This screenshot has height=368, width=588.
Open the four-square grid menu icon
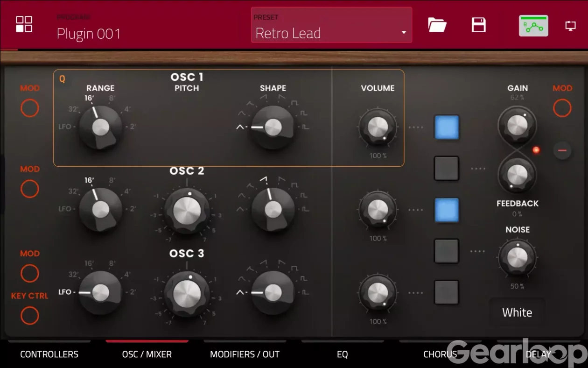pos(24,24)
